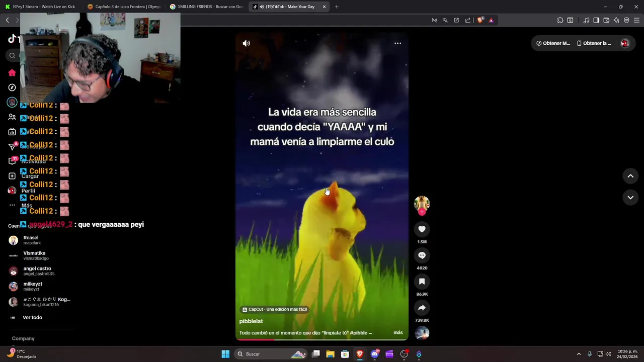Open the Más three-dots sidebar item
Screen dimensions: 644x362
[12, 205]
